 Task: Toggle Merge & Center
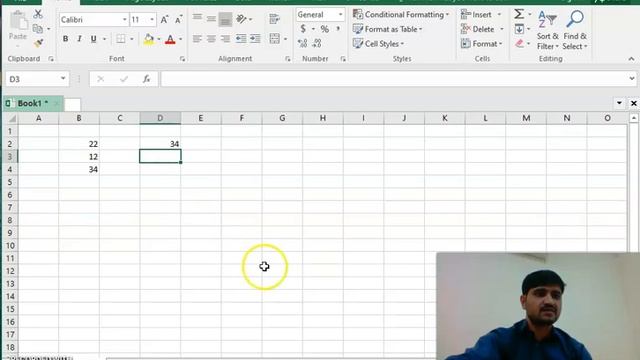(x=275, y=39)
